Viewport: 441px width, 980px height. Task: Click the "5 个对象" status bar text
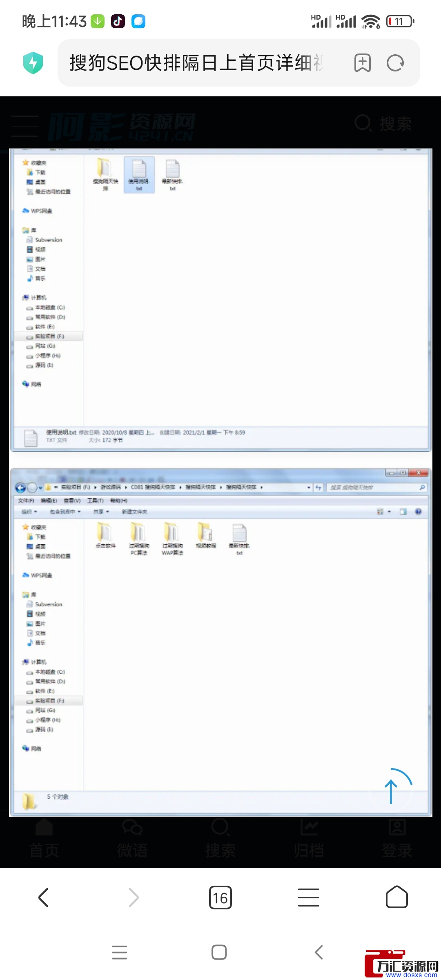pyautogui.click(x=58, y=797)
